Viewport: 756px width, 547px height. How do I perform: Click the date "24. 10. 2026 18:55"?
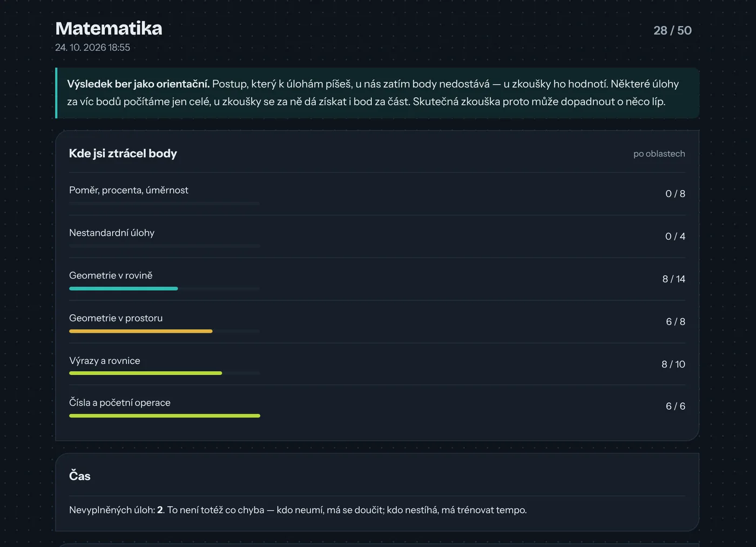92,48
